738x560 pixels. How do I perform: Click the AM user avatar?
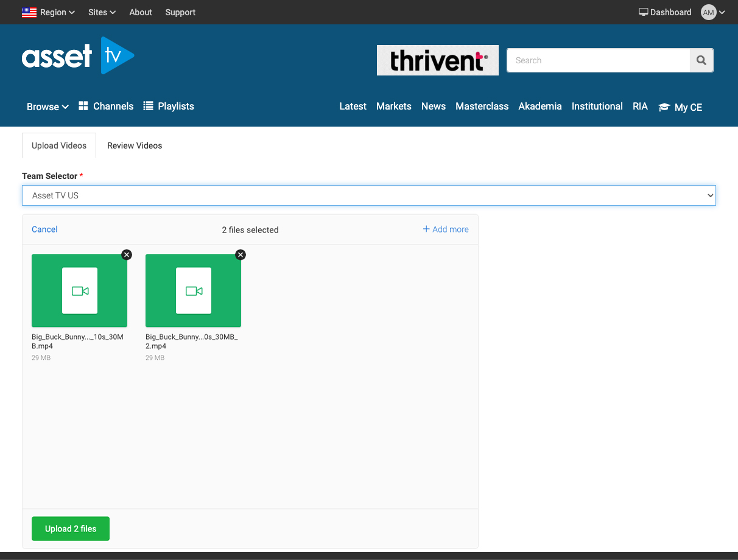pos(709,12)
